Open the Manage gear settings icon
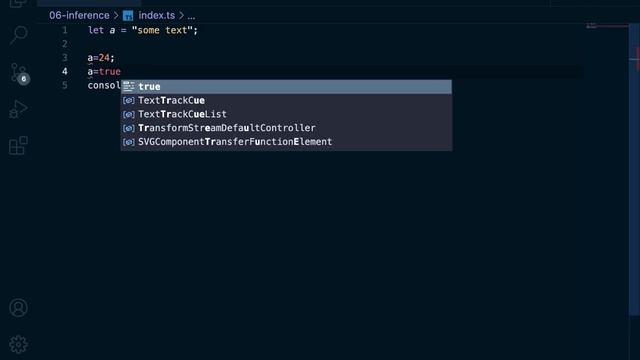Viewport: 640px width, 360px height. coord(18,344)
